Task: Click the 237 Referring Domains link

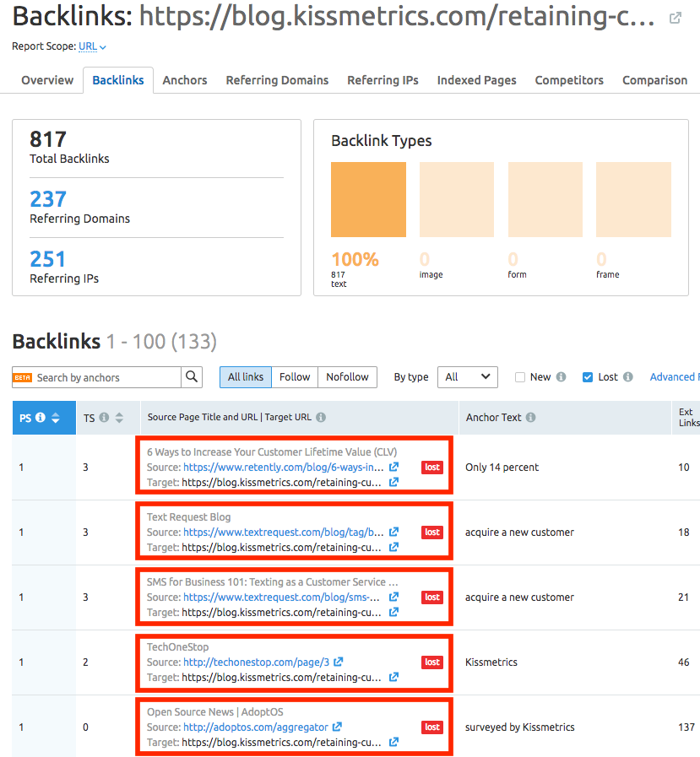Action: (x=48, y=199)
